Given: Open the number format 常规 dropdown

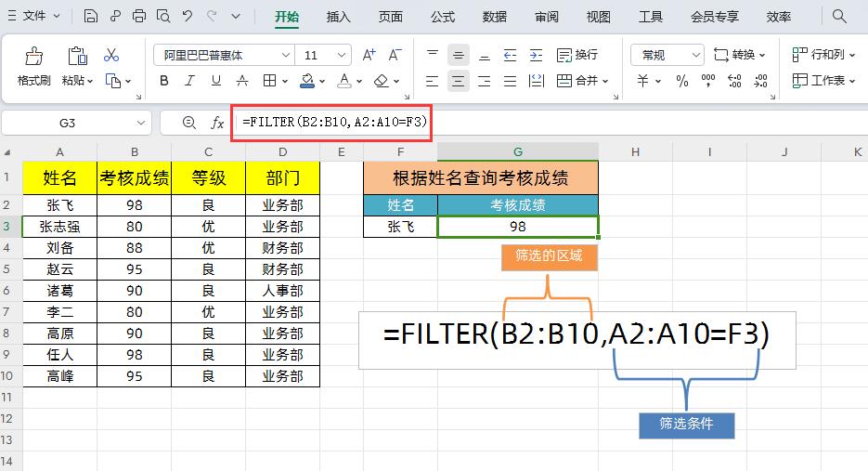Looking at the screenshot, I should pyautogui.click(x=667, y=55).
